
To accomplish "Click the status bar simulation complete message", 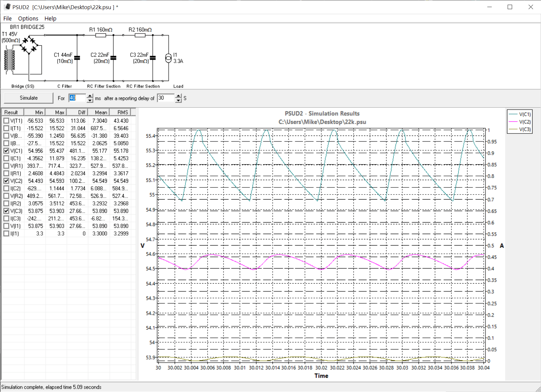I will coord(51,387).
